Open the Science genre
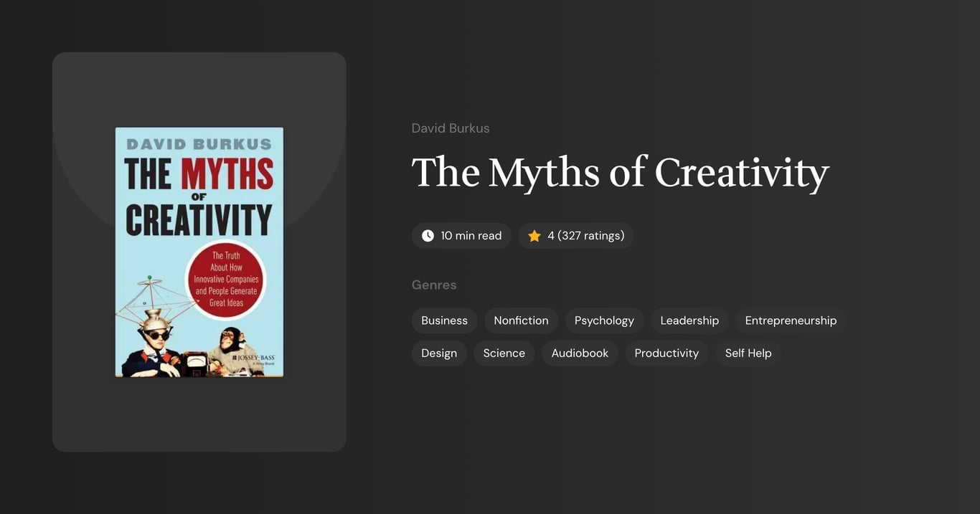 pyautogui.click(x=504, y=353)
